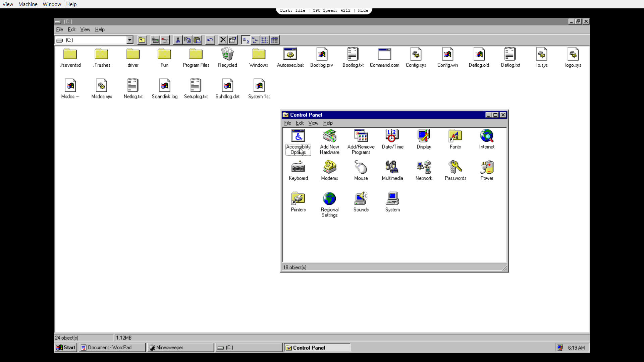Open Help menu in (C:) window

[100, 29]
